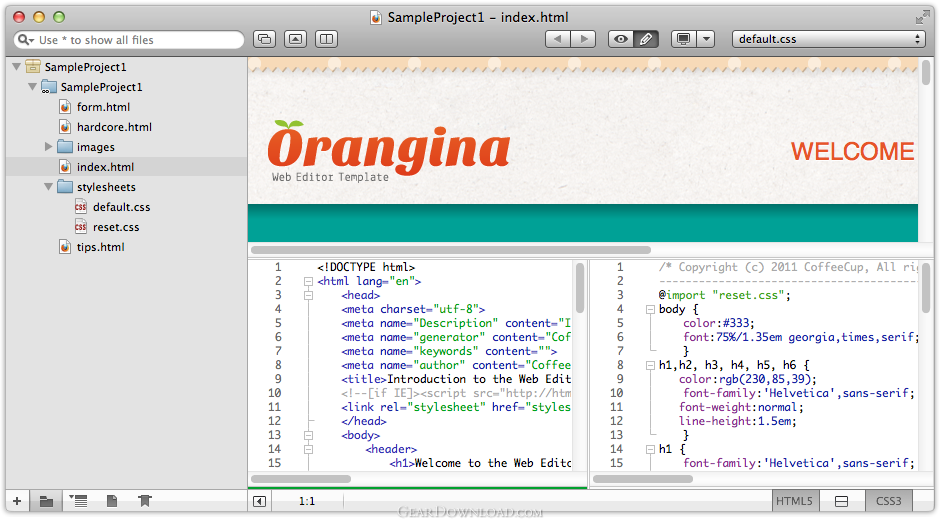Viewport: 940px width, 520px height.
Task: Click the 1:1 cursor position indicator
Action: click(x=307, y=501)
